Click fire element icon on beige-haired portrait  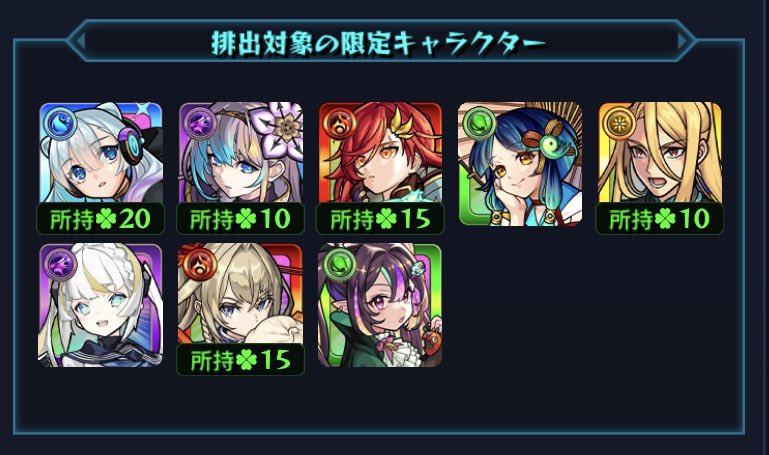pos(200,265)
